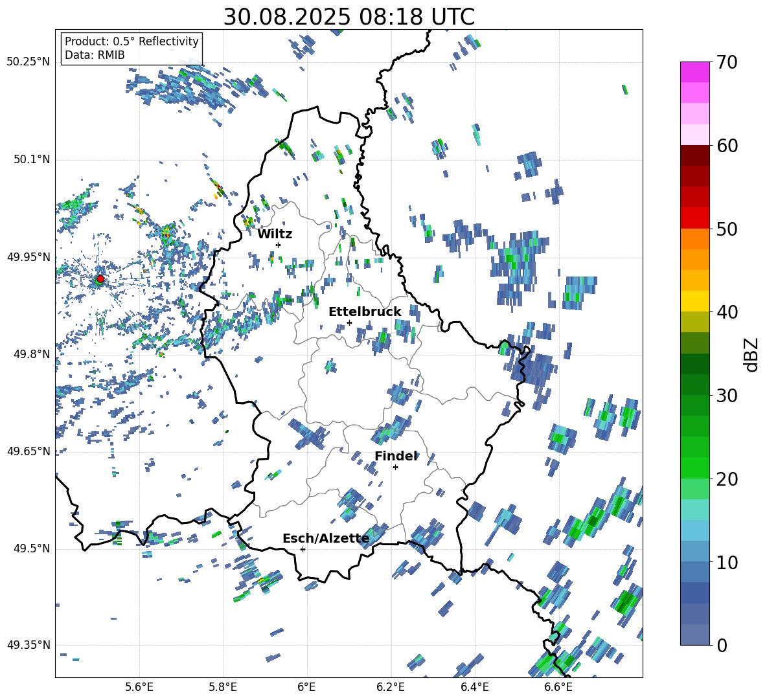Screen dimensions: 767x700
Task: Click the Findel station cross marker
Action: [395, 468]
